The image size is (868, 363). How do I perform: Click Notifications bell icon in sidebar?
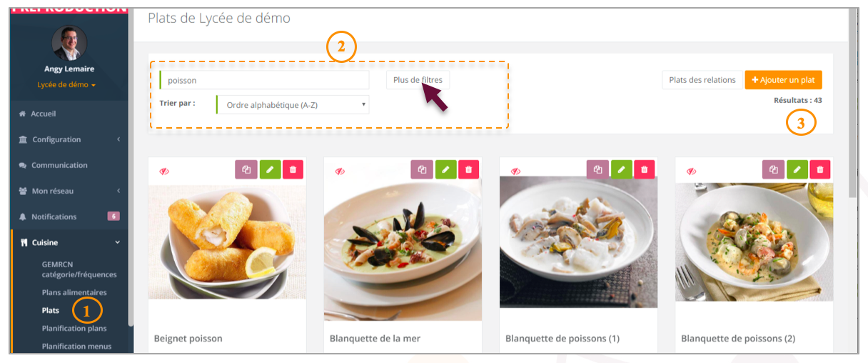(x=23, y=217)
